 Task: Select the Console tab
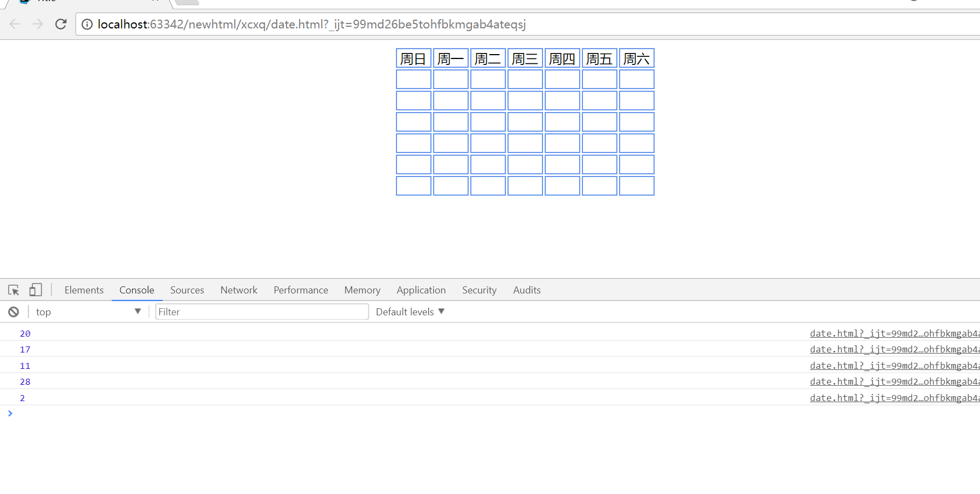(x=137, y=290)
